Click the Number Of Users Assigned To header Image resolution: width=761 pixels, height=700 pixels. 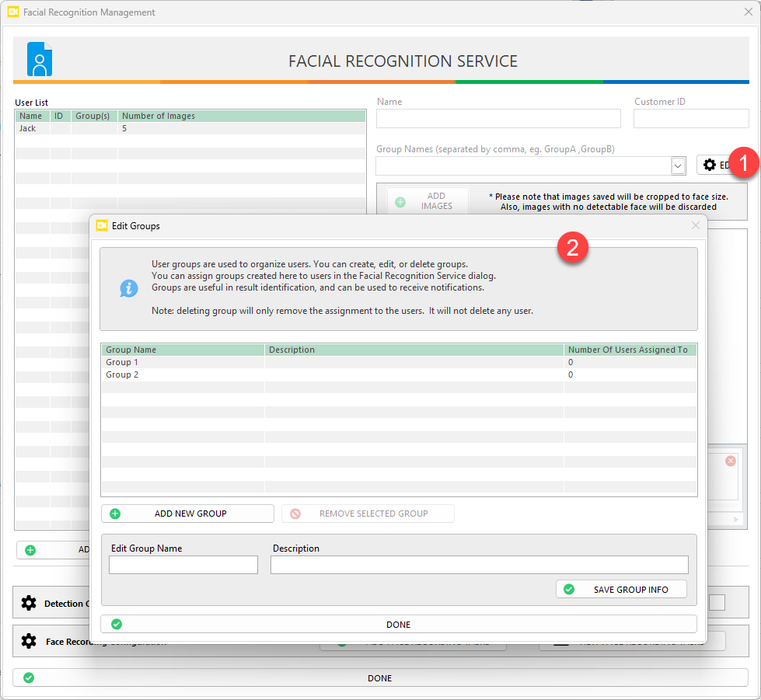pos(628,350)
